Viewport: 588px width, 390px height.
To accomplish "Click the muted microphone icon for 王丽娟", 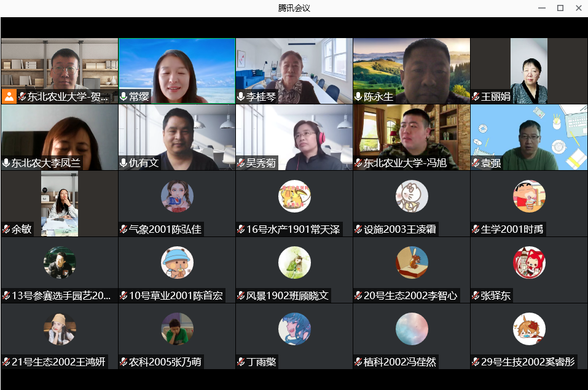I will click(x=476, y=97).
